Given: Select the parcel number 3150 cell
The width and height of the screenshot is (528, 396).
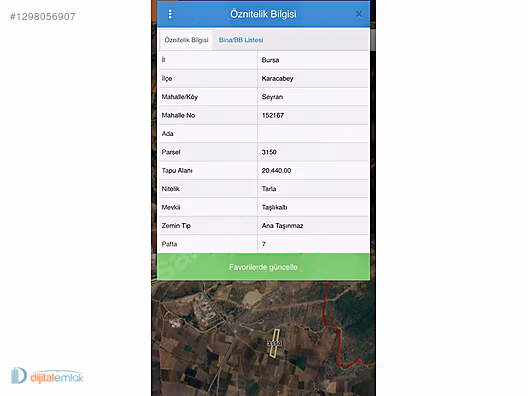Looking at the screenshot, I should click(313, 152).
